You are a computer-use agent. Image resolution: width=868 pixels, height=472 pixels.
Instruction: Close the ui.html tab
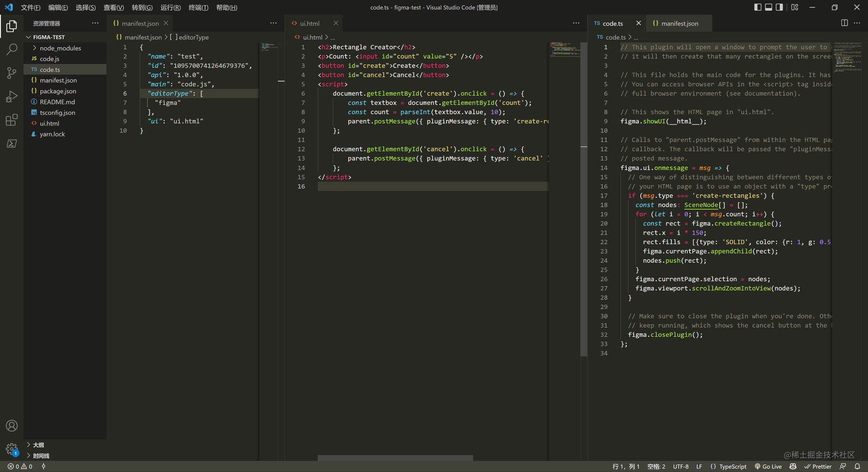(336, 23)
